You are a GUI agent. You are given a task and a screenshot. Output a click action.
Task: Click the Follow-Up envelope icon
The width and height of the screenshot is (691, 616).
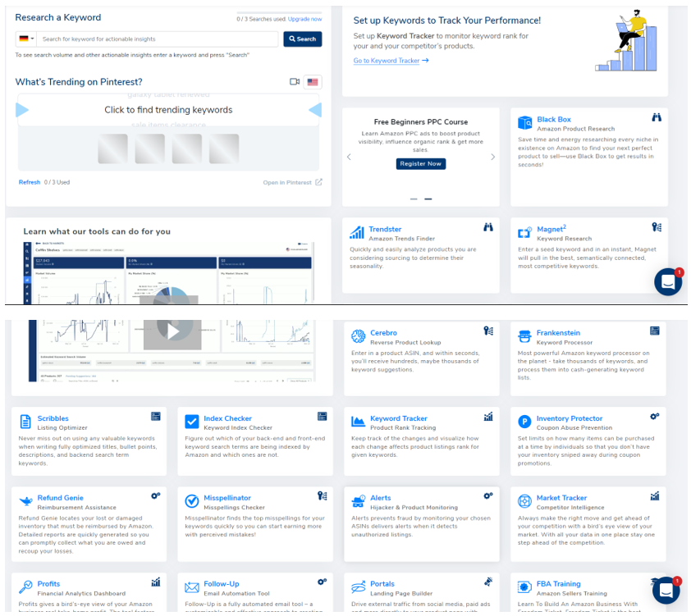tap(192, 587)
